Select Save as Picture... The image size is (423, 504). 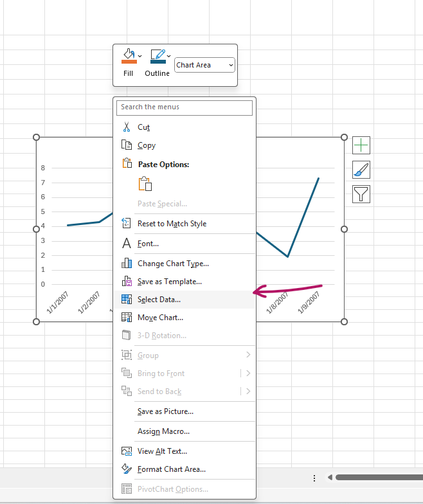[184, 411]
